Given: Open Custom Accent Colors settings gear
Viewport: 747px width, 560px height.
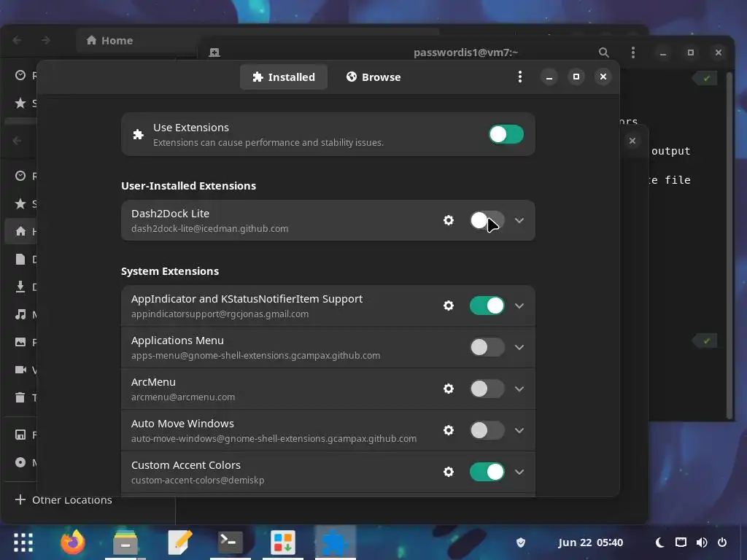Looking at the screenshot, I should click(x=449, y=472).
